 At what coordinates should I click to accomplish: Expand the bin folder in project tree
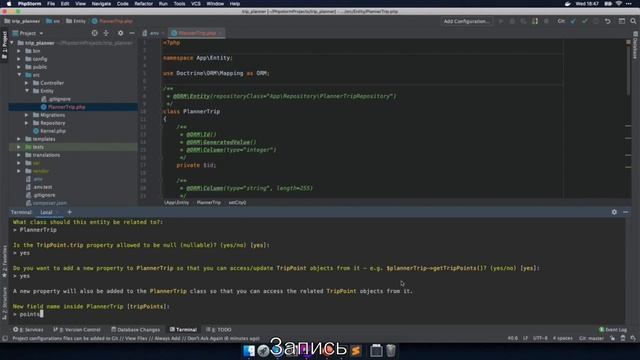[19, 51]
